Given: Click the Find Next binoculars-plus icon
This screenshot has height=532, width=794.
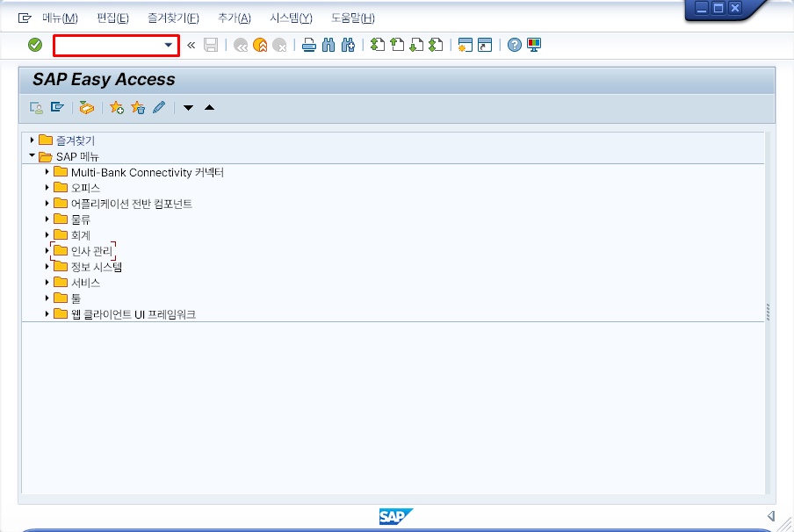Looking at the screenshot, I should 348,45.
